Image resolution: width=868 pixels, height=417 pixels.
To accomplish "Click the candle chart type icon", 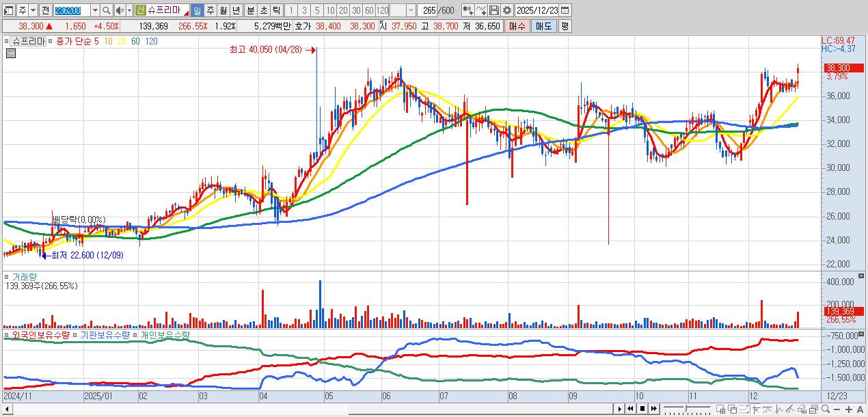I will 468,11.
